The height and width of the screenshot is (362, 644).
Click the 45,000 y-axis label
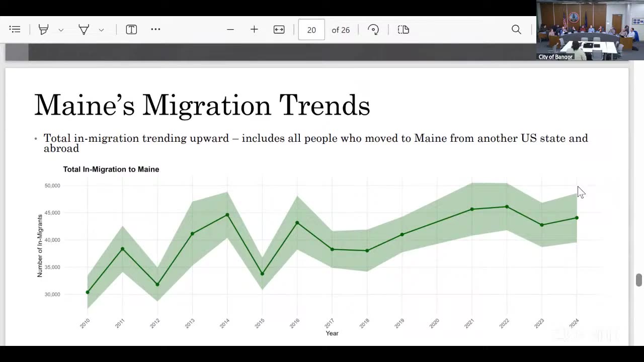[x=52, y=213]
